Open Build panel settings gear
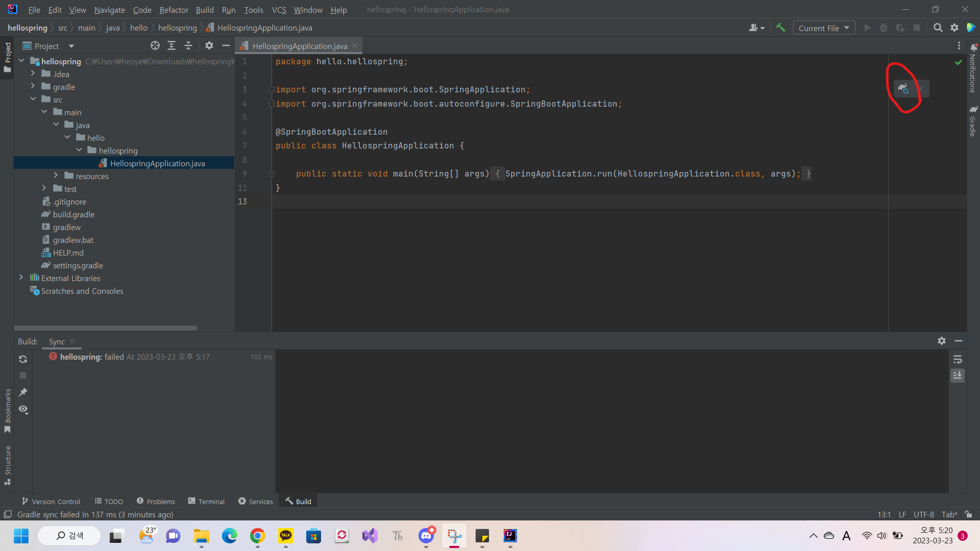This screenshot has height=551, width=980. coord(942,341)
